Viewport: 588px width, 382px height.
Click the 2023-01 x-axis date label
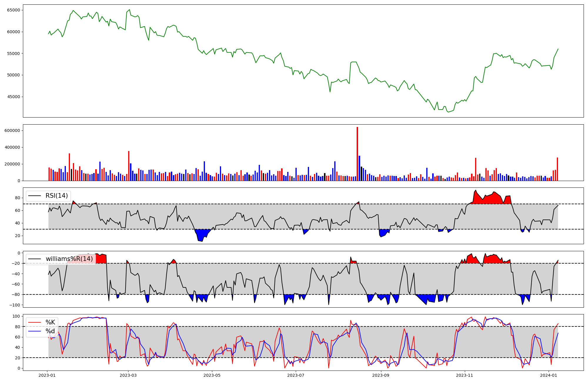(x=47, y=375)
